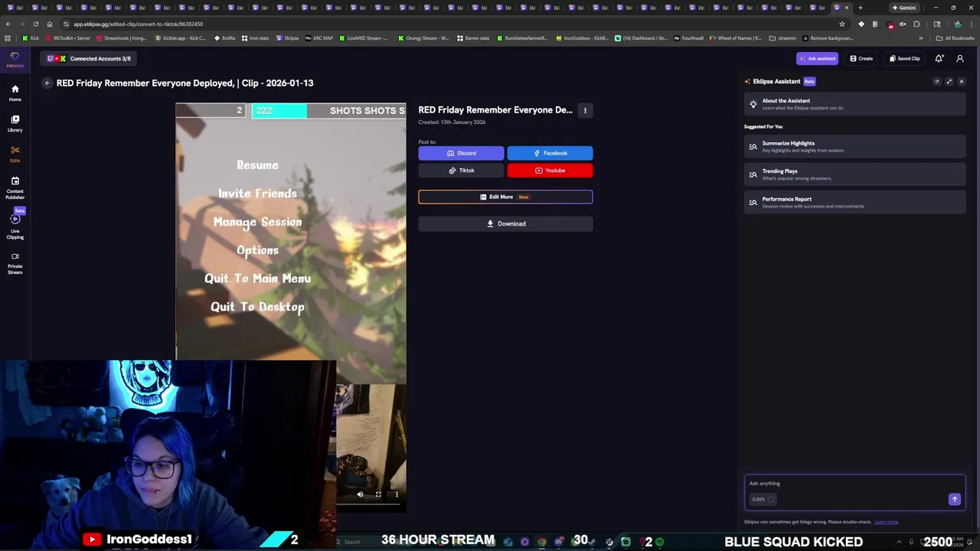Open the streamin bookmarks folder
This screenshot has height=551, width=980.
(783, 37)
